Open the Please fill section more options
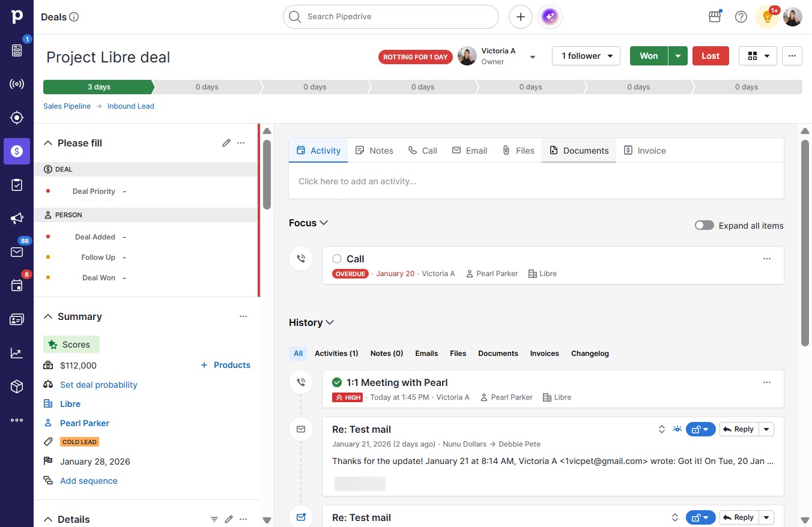This screenshot has width=812, height=527. 241,143
